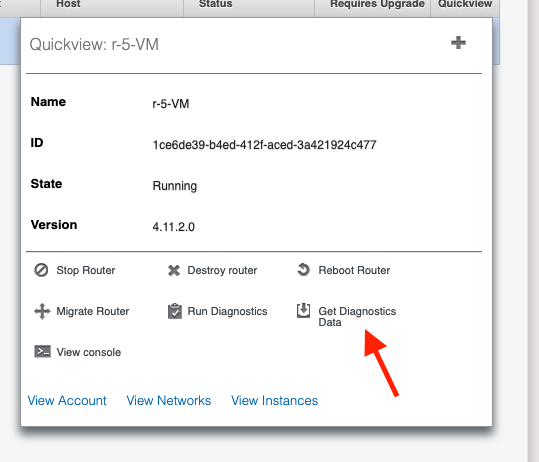Image resolution: width=539 pixels, height=462 pixels.
Task: Click the Get Diagnostics Data download icon
Action: click(x=304, y=310)
